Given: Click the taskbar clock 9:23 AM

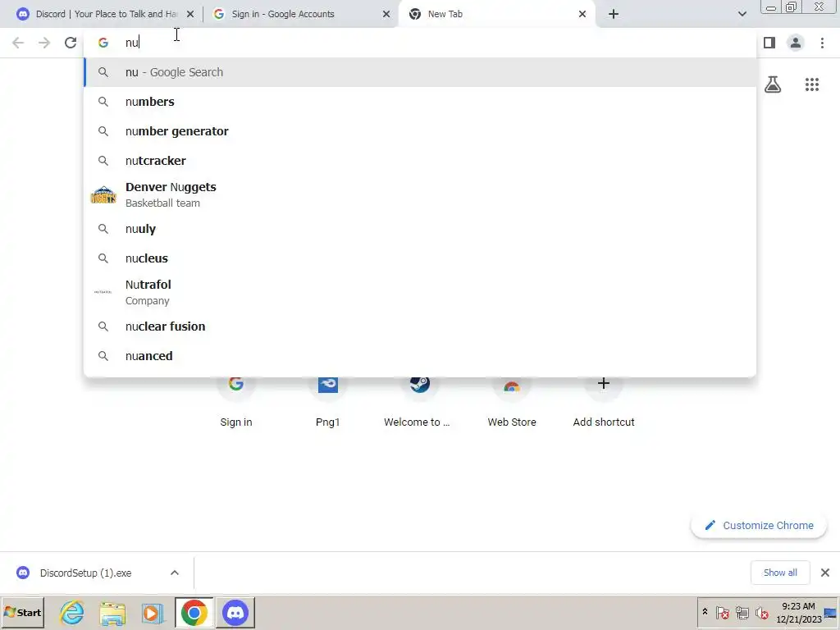Looking at the screenshot, I should (798, 612).
